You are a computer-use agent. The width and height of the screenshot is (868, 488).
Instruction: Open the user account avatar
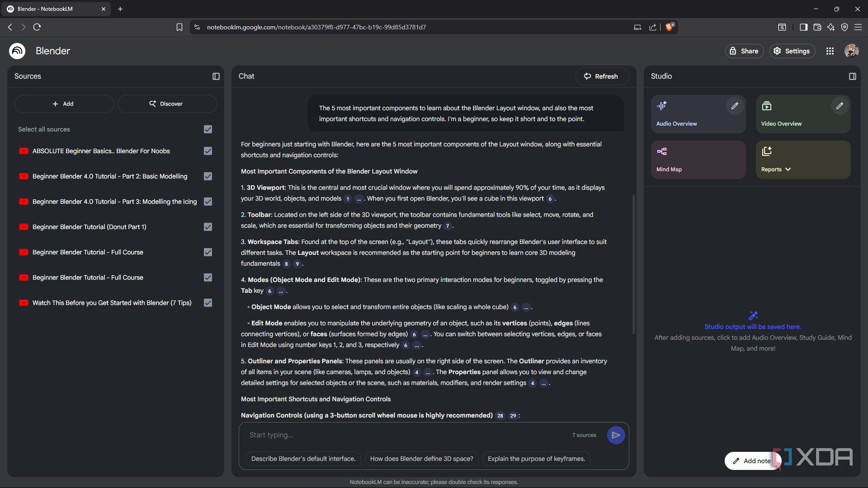pos(852,51)
